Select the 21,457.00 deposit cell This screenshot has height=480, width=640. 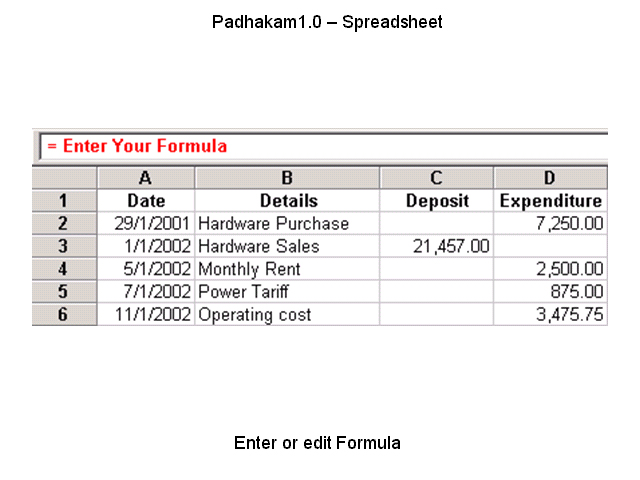click(x=436, y=246)
